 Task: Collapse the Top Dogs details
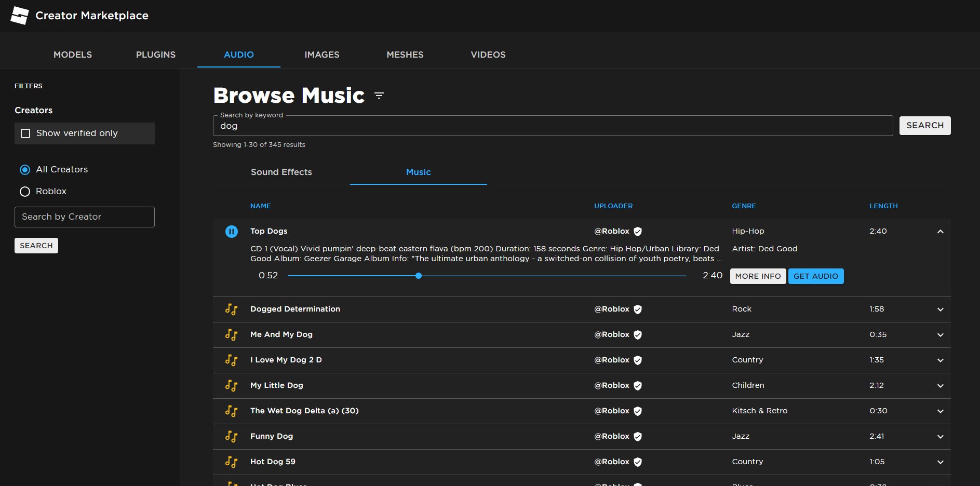point(940,232)
